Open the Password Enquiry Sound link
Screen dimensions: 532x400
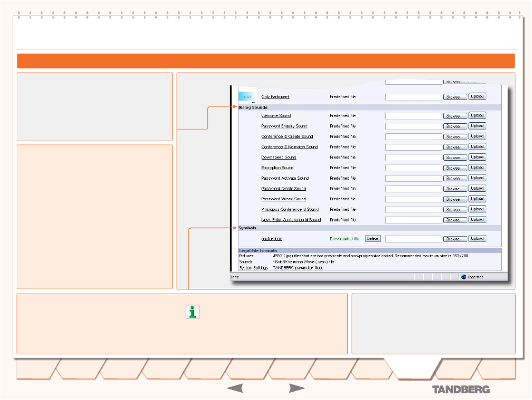(284, 126)
